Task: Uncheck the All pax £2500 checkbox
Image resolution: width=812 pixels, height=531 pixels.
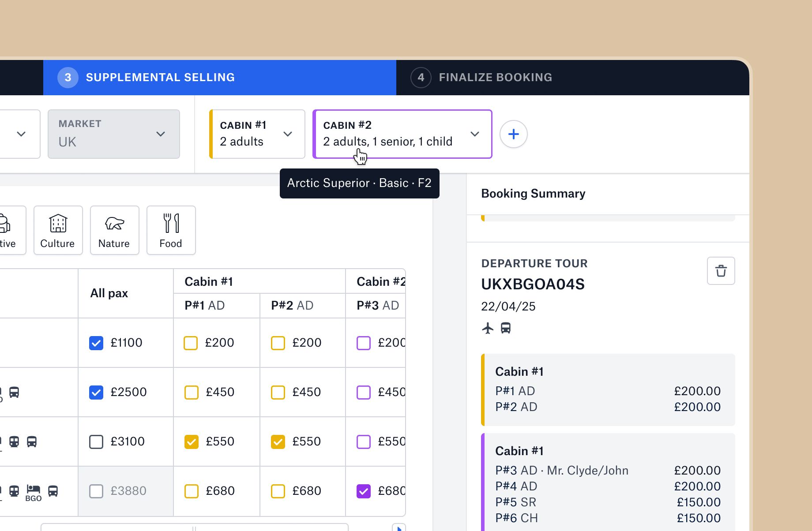Action: tap(96, 393)
